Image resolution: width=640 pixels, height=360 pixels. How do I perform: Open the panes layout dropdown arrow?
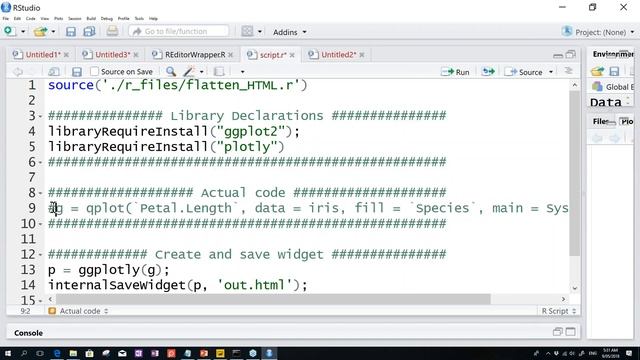tap(260, 31)
